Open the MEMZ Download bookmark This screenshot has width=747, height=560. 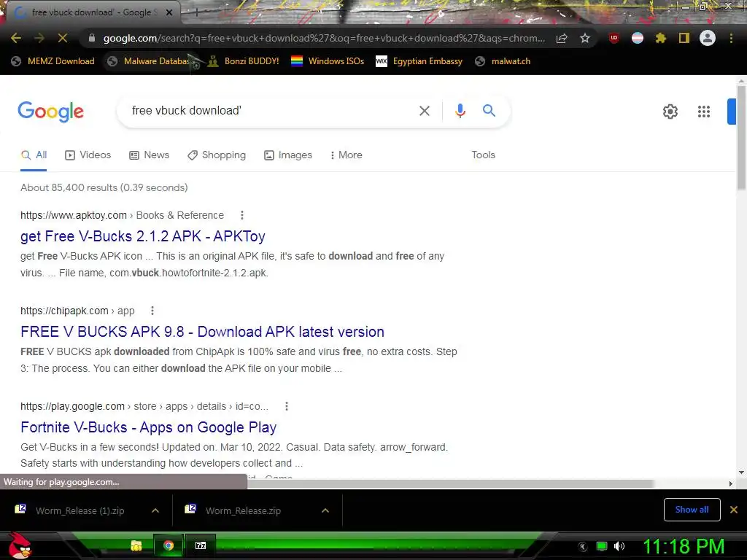pos(53,61)
